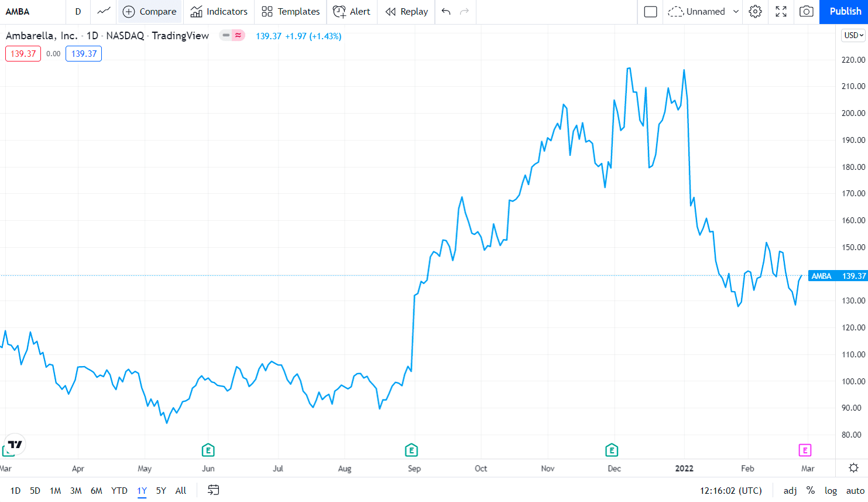Select the YTD time range
868x502 pixels.
[119, 490]
